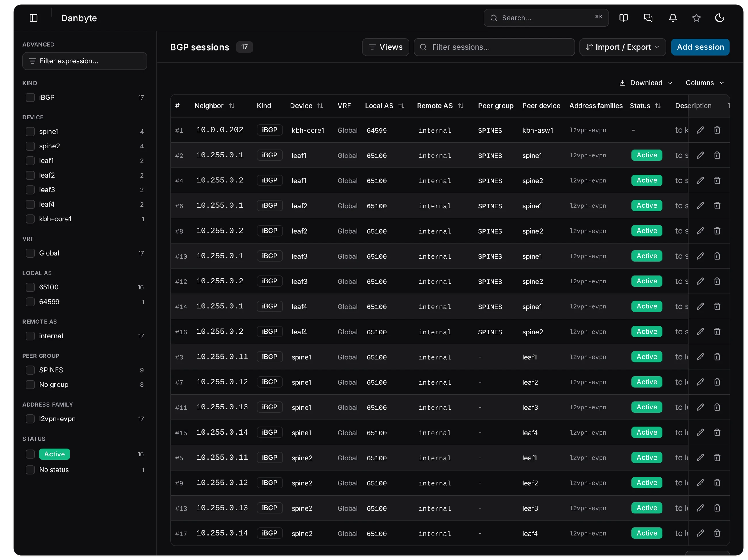Sort by Device column arrows
The image size is (748, 560).
(320, 106)
